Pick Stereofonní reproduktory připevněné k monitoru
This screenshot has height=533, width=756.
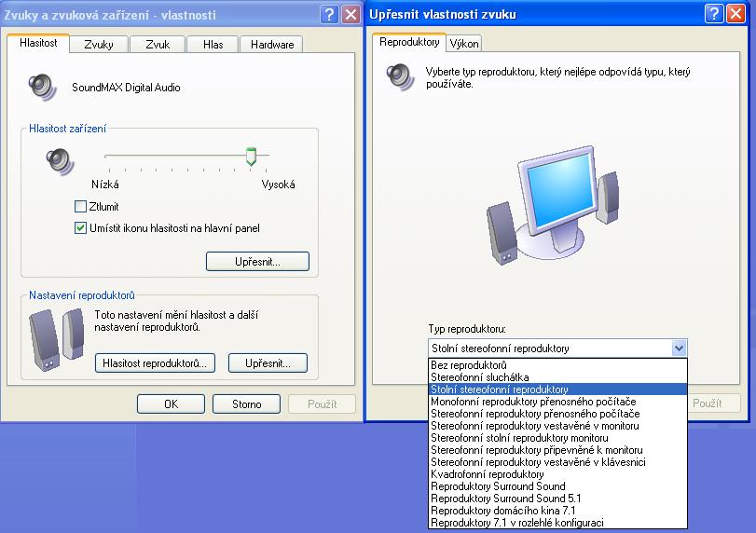pos(557,450)
